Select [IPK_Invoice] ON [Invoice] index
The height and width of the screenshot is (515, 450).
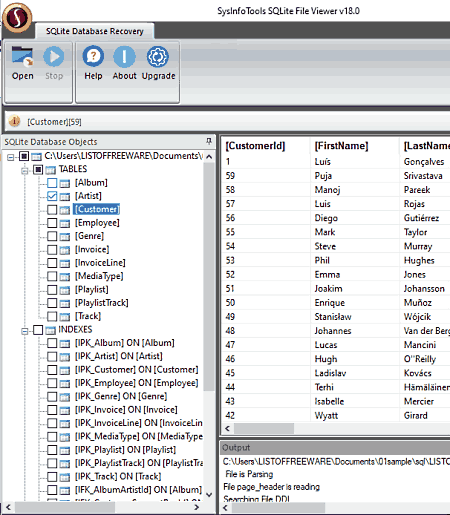(x=126, y=410)
